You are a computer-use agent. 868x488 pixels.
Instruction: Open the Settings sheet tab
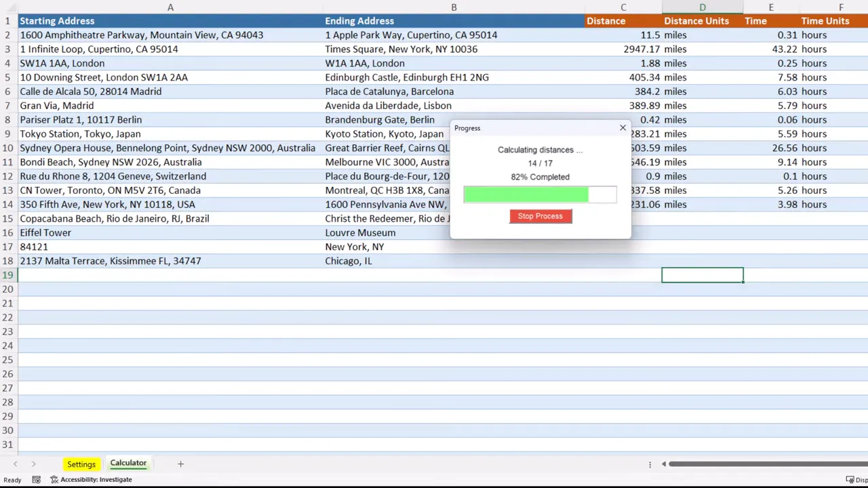tap(81, 464)
